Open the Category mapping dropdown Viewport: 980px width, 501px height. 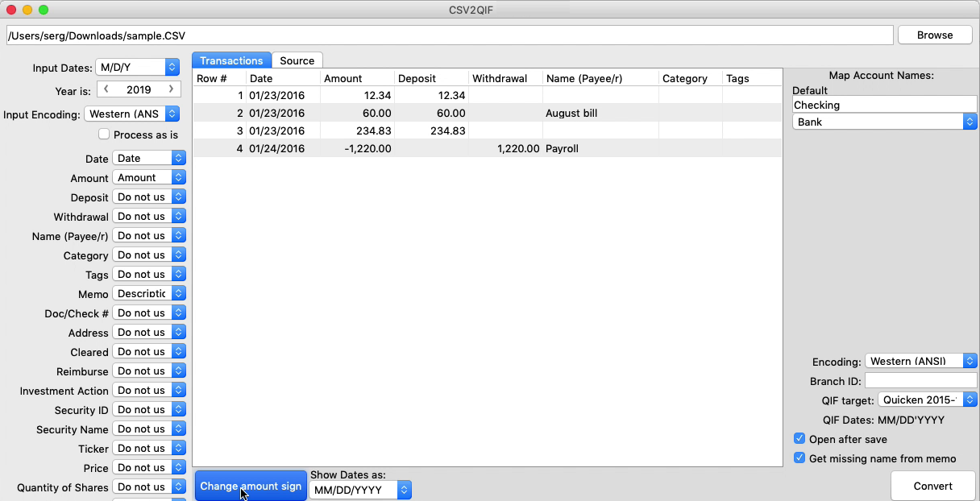[x=149, y=255]
